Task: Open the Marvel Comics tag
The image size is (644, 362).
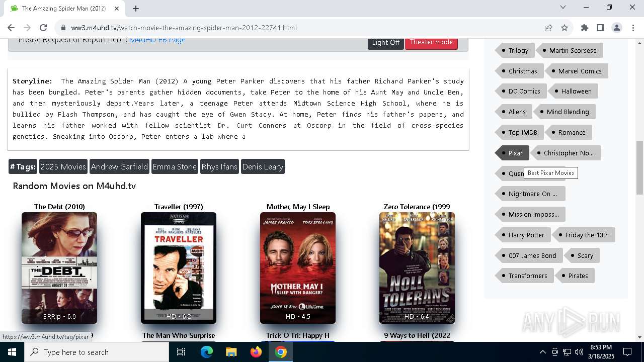Action: click(577, 71)
